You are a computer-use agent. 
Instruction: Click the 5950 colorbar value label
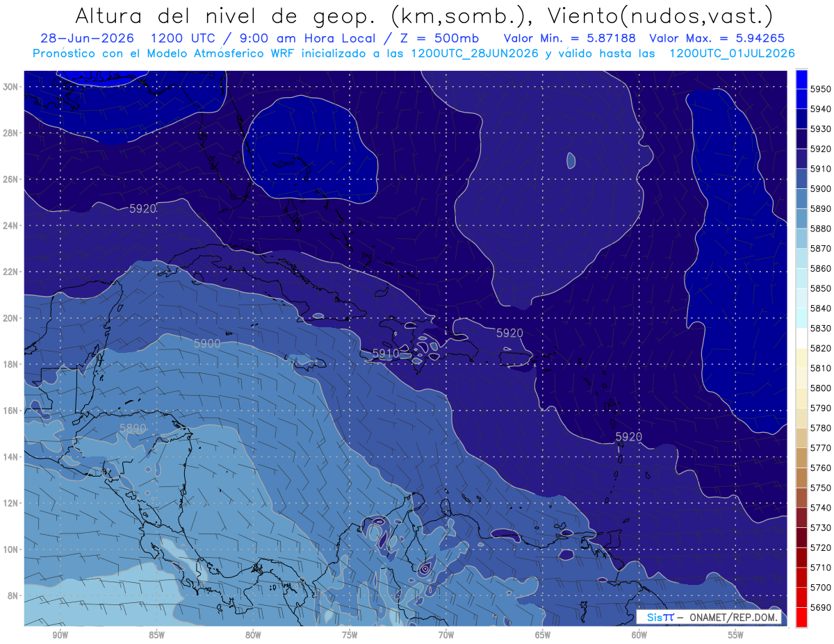click(x=821, y=89)
